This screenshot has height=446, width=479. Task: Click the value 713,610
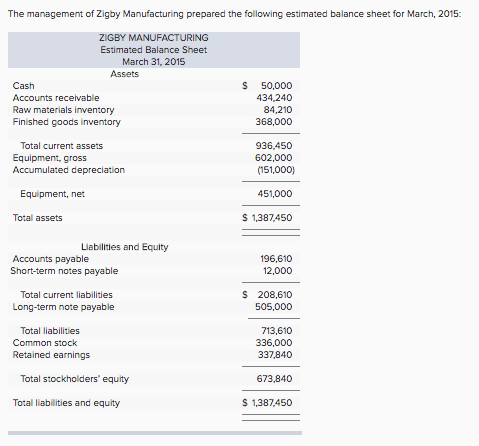point(277,331)
